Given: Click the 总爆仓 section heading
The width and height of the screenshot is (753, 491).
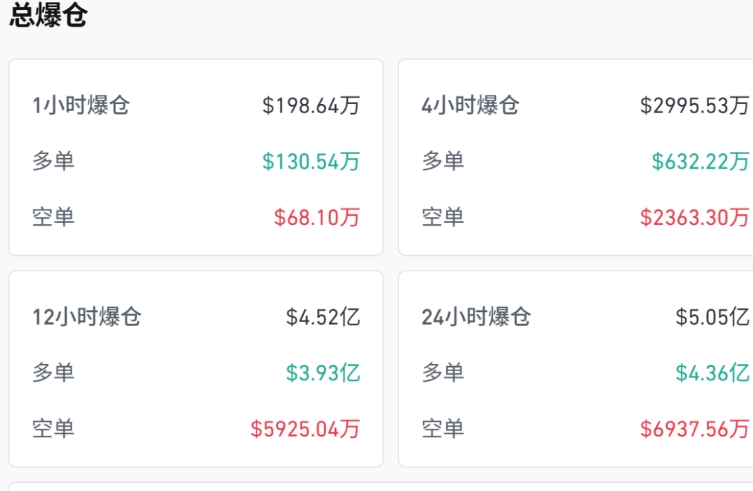Looking at the screenshot, I should click(x=48, y=16).
